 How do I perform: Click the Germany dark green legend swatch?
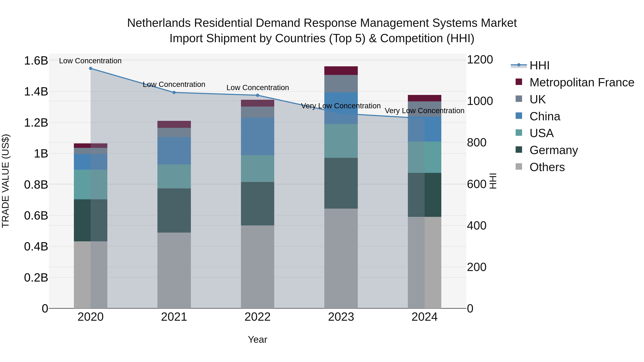tap(519, 150)
